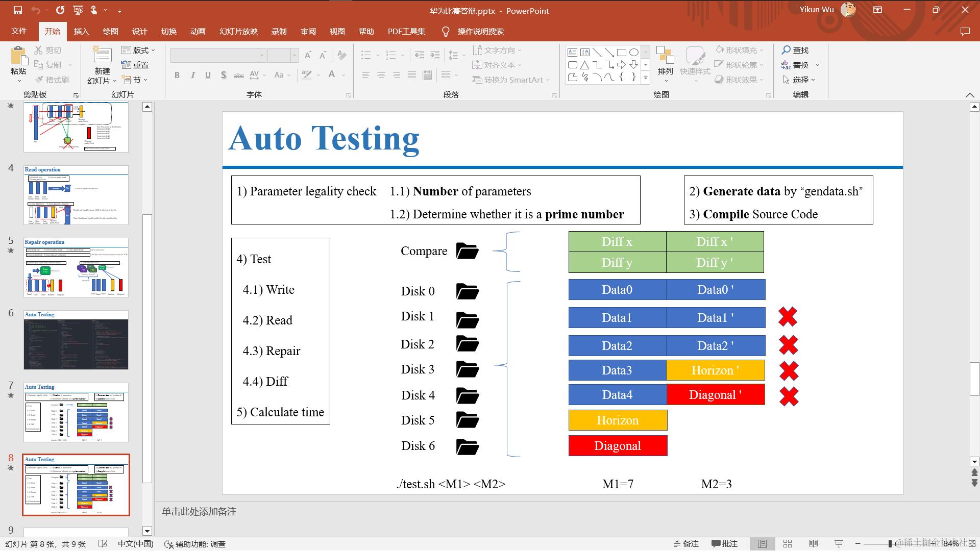Screen dimensions: 980x551
Task: Click the Comments button in status bar
Action: (x=725, y=544)
